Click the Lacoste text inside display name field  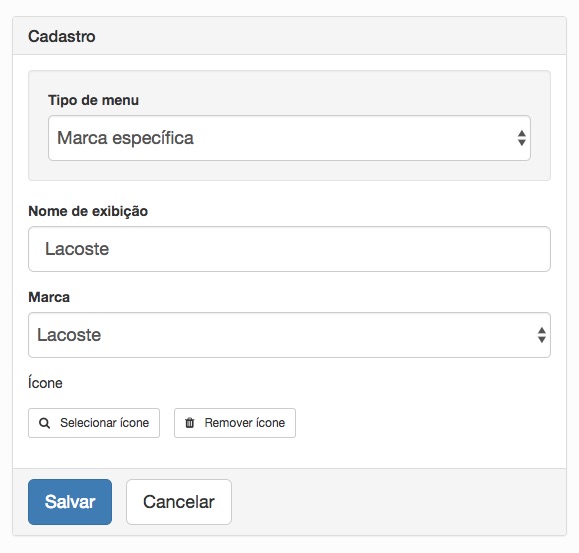click(x=77, y=249)
